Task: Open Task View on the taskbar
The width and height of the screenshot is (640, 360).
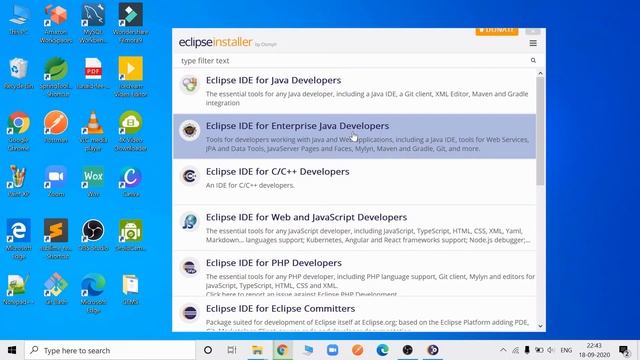Action: pyautogui.click(x=232, y=350)
